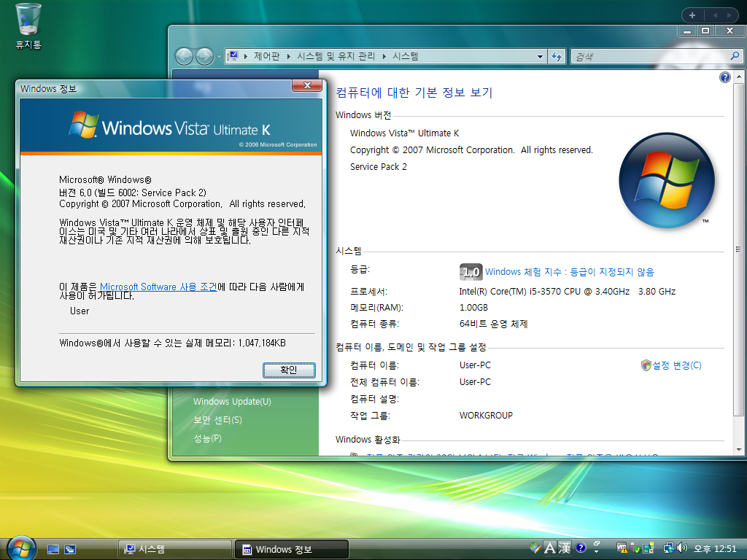Viewport: 747px width, 560px height.
Task: Toggle the 漢 Hanja conversion icon
Action: pyautogui.click(x=565, y=548)
